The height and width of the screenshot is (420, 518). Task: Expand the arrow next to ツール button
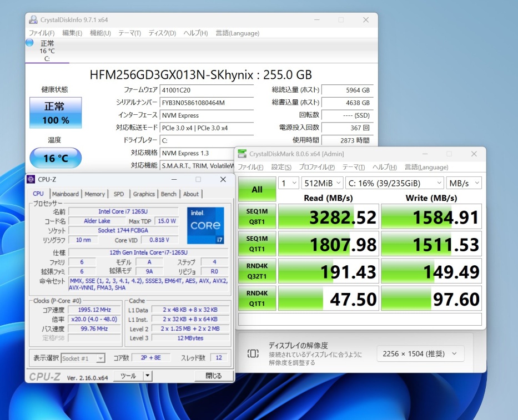147,376
